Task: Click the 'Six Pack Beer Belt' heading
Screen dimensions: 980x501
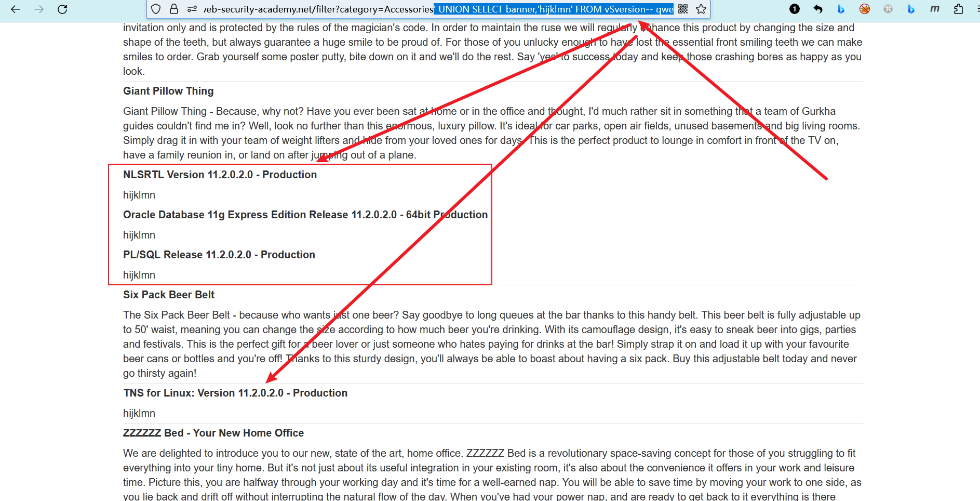Action: tap(169, 295)
